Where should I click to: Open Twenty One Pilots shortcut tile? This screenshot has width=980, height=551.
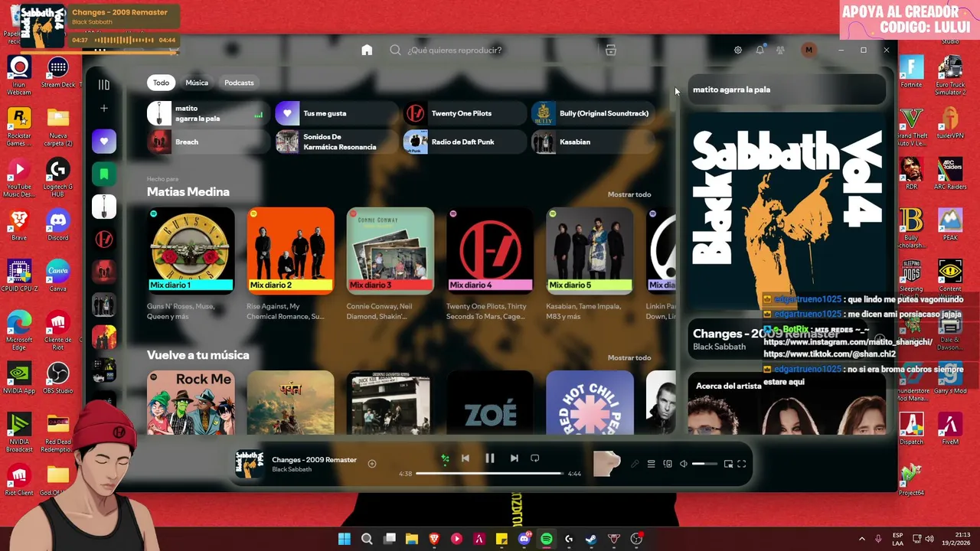coord(464,113)
